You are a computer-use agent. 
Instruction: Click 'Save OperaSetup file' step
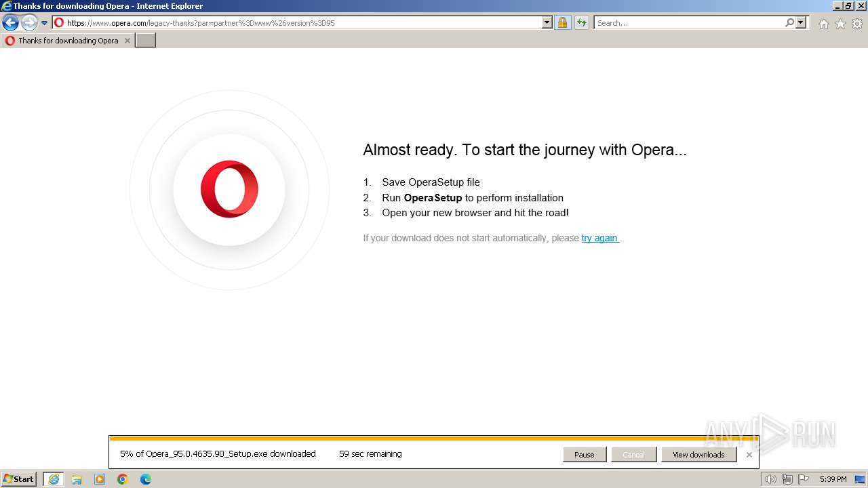[431, 182]
